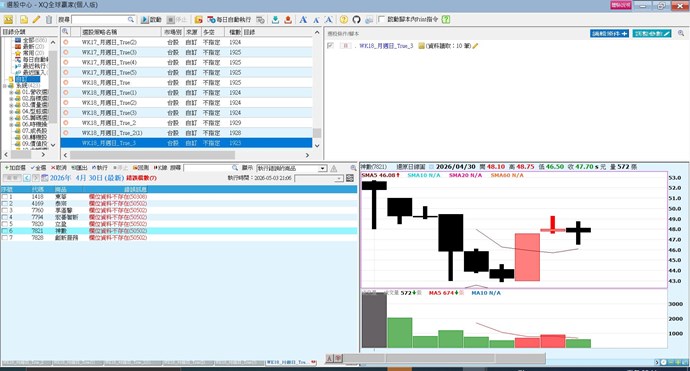Image resolution: width=690 pixels, height=371 pixels.
Task: Toggle checkbox beside WK18_月週日_True_3 script
Action: (330, 45)
